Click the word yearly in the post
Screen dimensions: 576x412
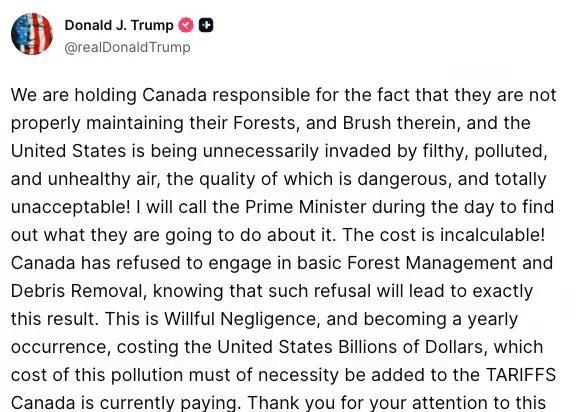click(493, 319)
